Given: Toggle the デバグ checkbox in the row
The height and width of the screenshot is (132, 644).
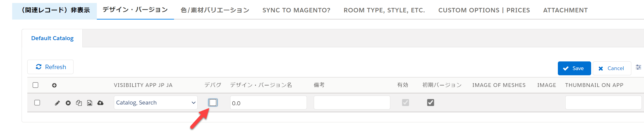Looking at the screenshot, I should [213, 103].
